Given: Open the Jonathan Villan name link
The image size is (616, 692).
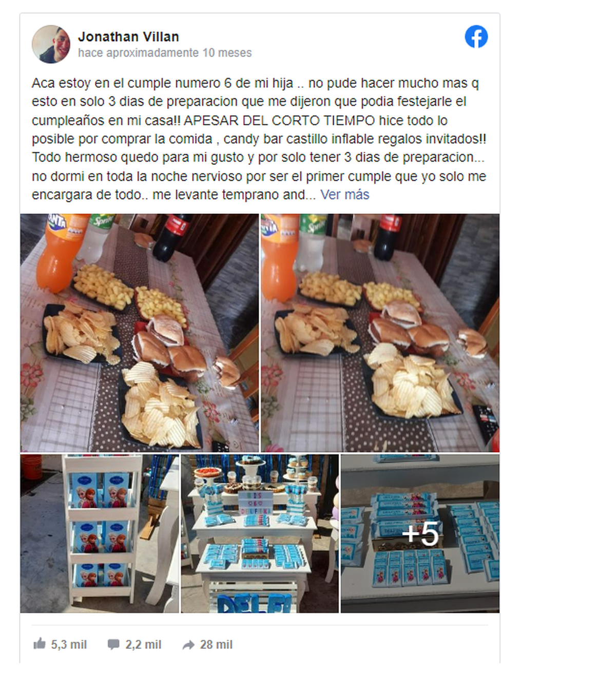Looking at the screenshot, I should coord(128,37).
